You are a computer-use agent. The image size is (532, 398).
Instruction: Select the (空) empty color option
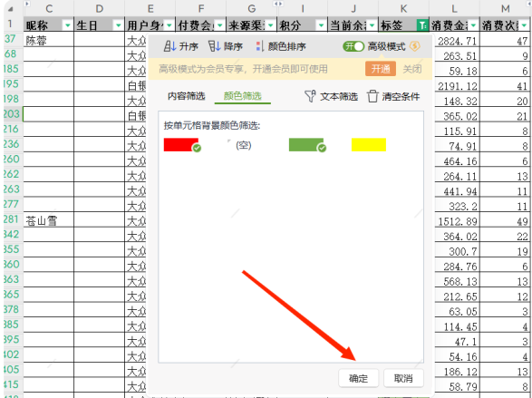click(243, 145)
